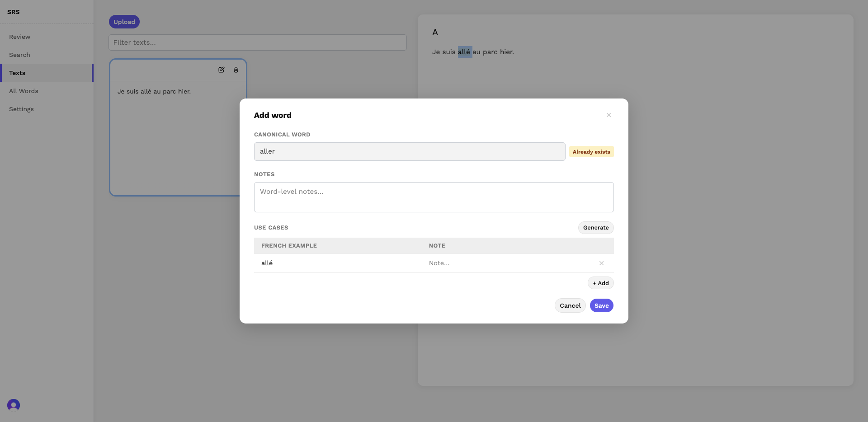Click the trash delete icon on text card
868x422 pixels.
[x=236, y=70]
